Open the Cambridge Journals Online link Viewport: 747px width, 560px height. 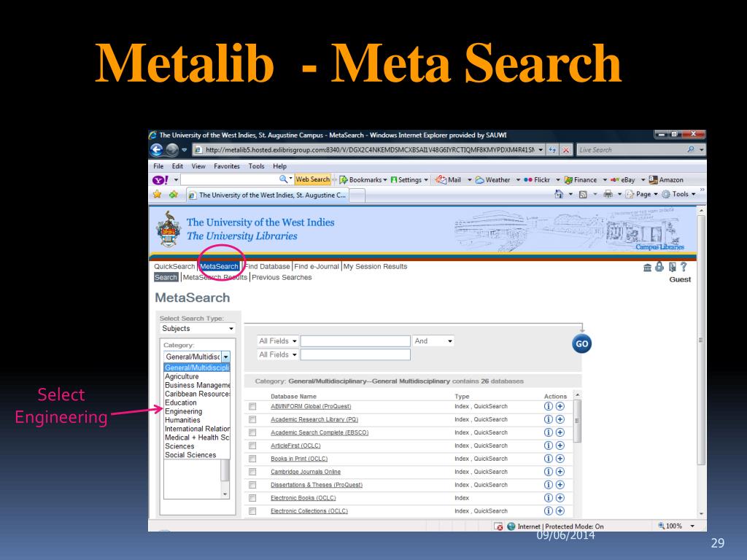click(x=306, y=472)
